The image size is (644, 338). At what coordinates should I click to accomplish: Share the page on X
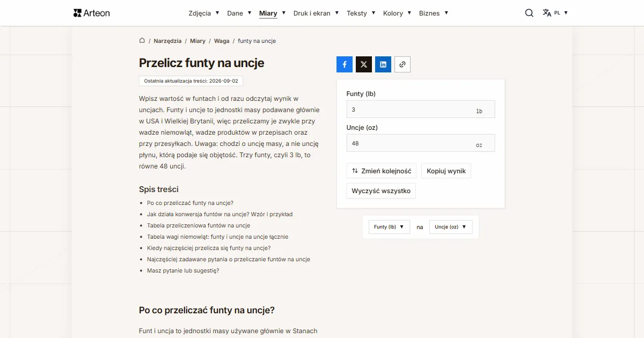click(364, 64)
